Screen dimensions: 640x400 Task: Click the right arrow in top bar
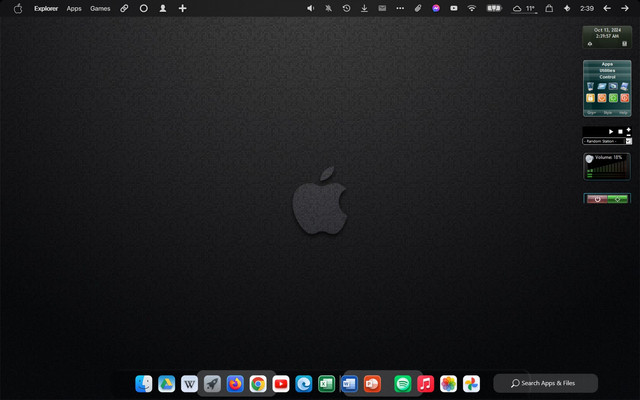(x=625, y=8)
